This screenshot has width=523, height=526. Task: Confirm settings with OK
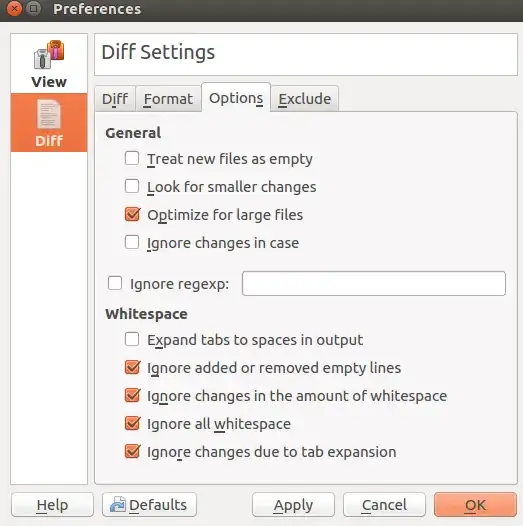coord(475,505)
